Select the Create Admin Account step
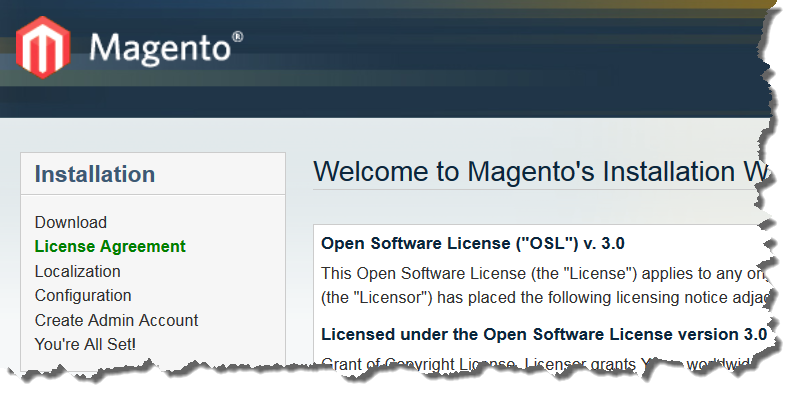This screenshot has height=398, width=796. click(116, 320)
